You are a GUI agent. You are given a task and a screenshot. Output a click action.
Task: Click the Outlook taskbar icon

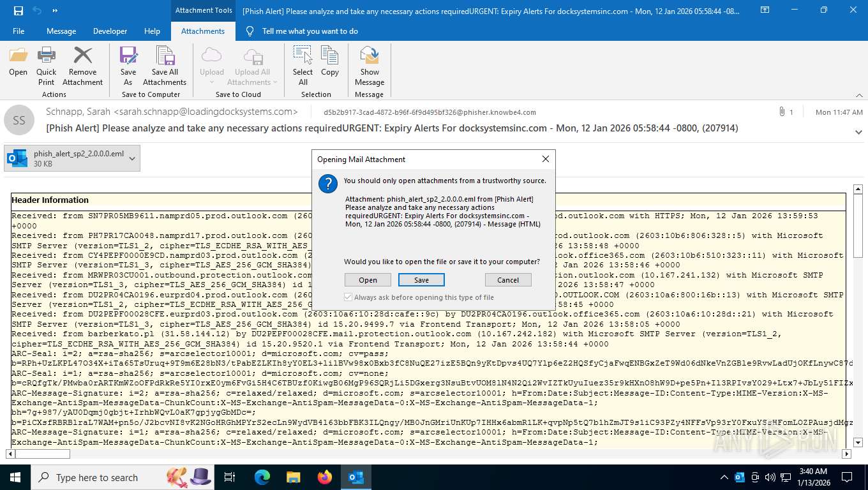(x=355, y=477)
